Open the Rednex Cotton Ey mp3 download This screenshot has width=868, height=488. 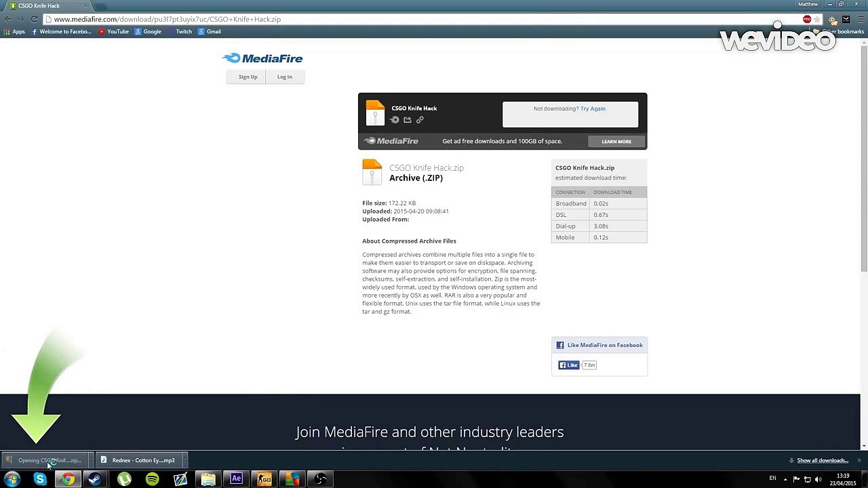[139, 460]
